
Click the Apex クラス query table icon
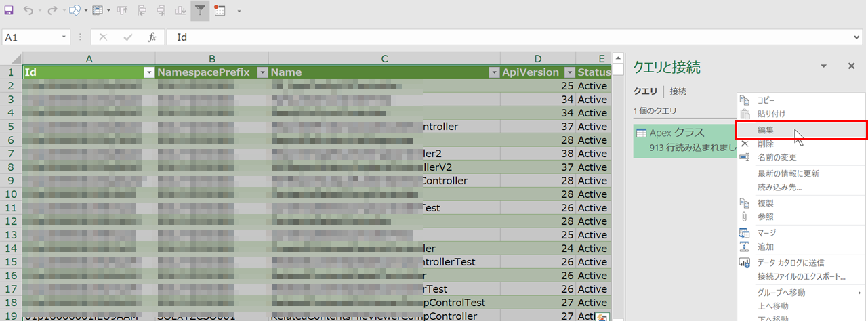pyautogui.click(x=641, y=133)
